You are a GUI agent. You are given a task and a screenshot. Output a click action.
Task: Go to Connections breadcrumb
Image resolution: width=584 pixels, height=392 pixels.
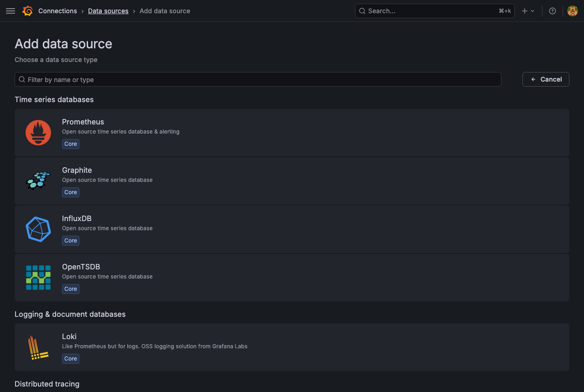(57, 11)
